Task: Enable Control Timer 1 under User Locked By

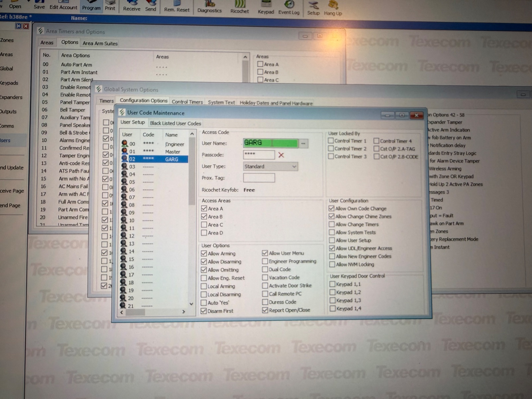Action: tap(331, 141)
